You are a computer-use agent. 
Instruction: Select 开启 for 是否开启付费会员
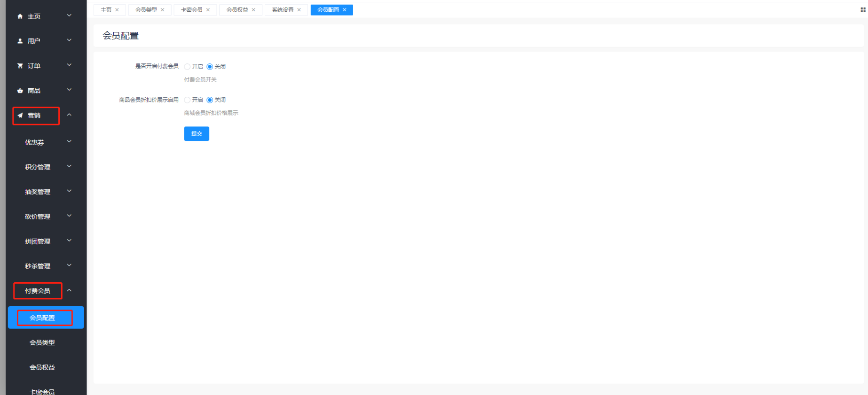[187, 67]
